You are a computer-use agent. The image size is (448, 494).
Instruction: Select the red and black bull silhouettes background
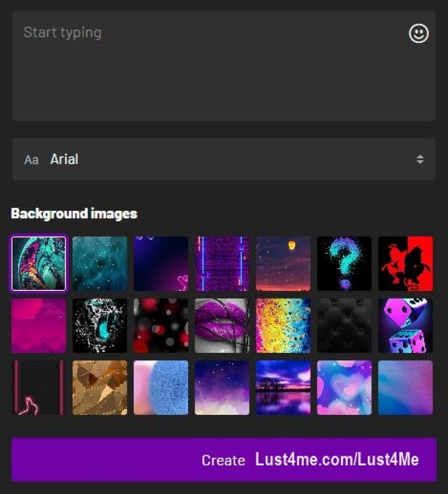click(405, 264)
